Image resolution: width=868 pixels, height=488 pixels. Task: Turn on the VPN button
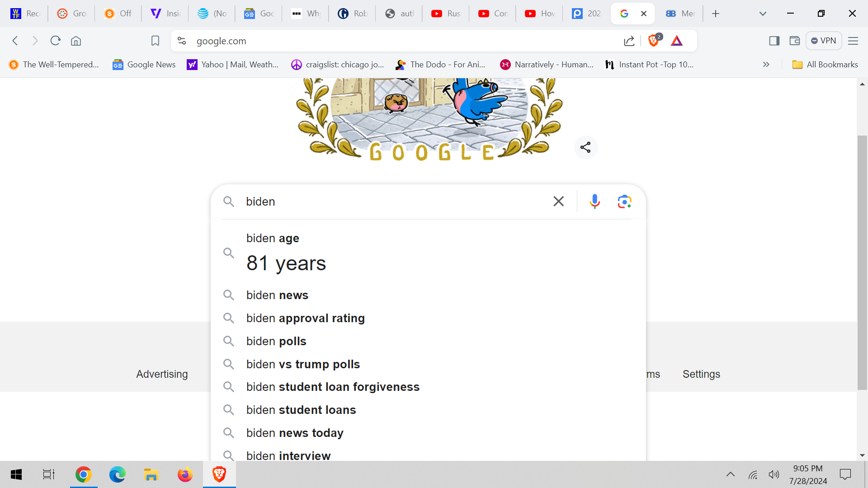(824, 41)
